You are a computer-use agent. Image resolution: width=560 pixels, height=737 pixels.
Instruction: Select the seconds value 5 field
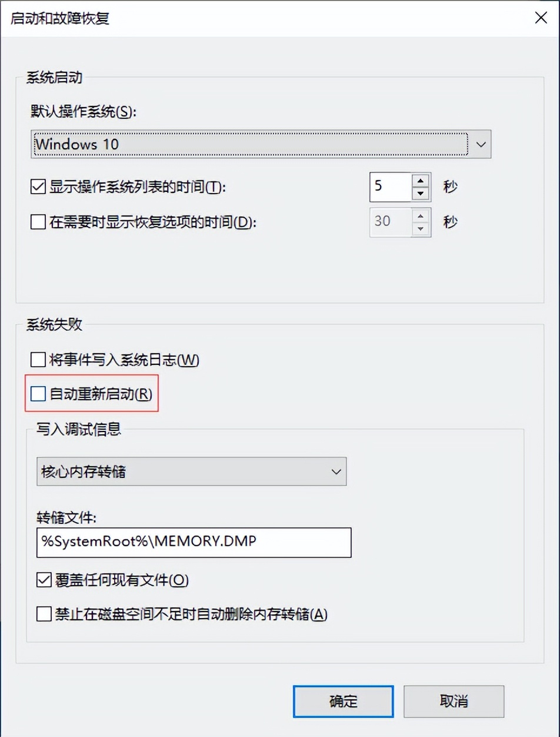pos(394,187)
